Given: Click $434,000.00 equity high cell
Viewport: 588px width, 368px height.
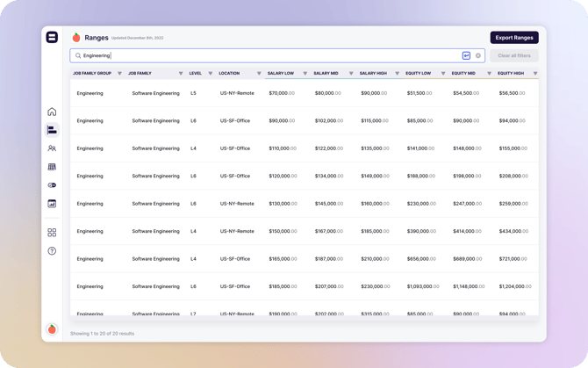Looking at the screenshot, I should click(513, 231).
